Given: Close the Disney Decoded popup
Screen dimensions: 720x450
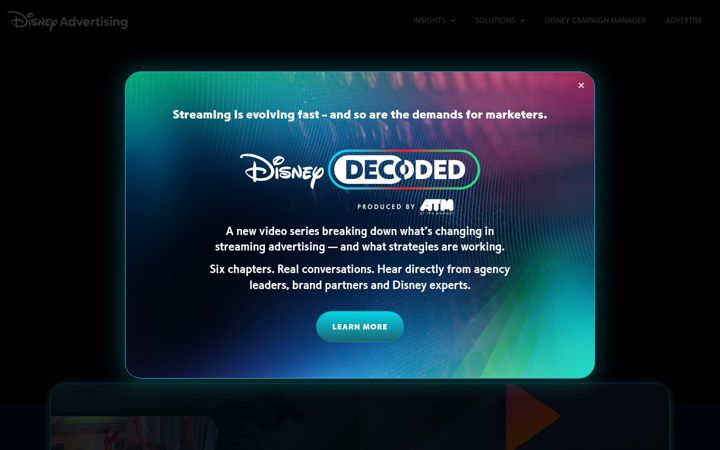Looking at the screenshot, I should (x=581, y=85).
